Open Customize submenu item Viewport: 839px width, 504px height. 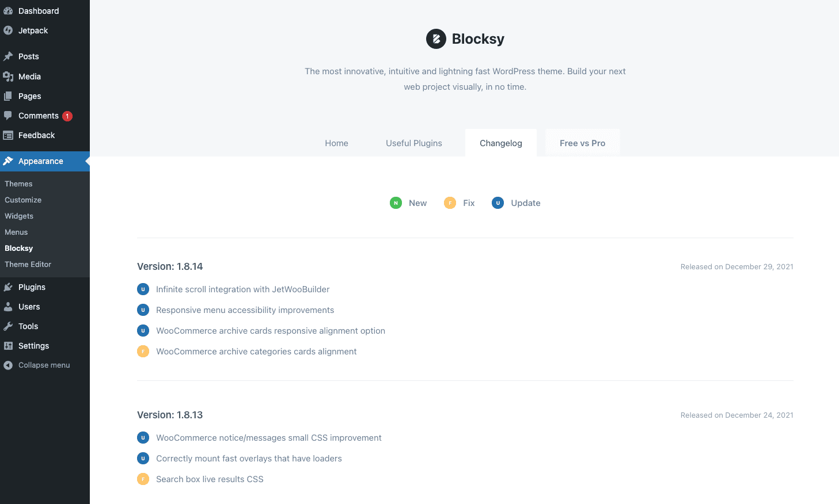click(x=23, y=200)
